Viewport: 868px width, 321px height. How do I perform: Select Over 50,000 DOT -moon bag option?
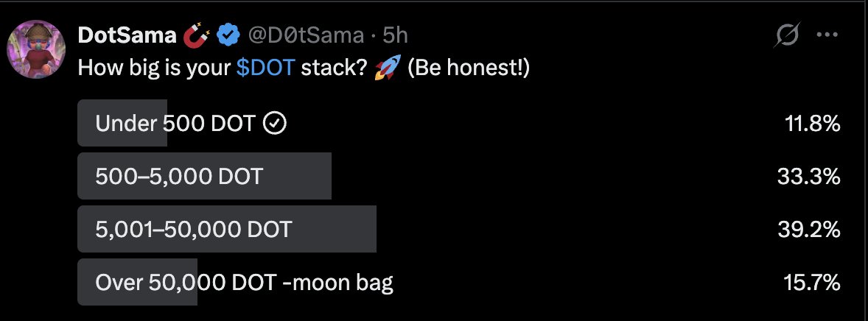[x=459, y=282]
